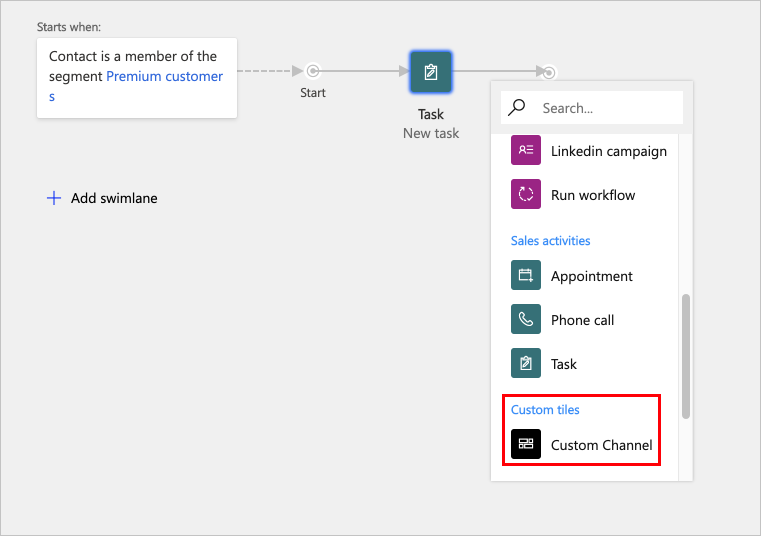This screenshot has width=761, height=536.
Task: Click the Start node circle
Action: [313, 71]
